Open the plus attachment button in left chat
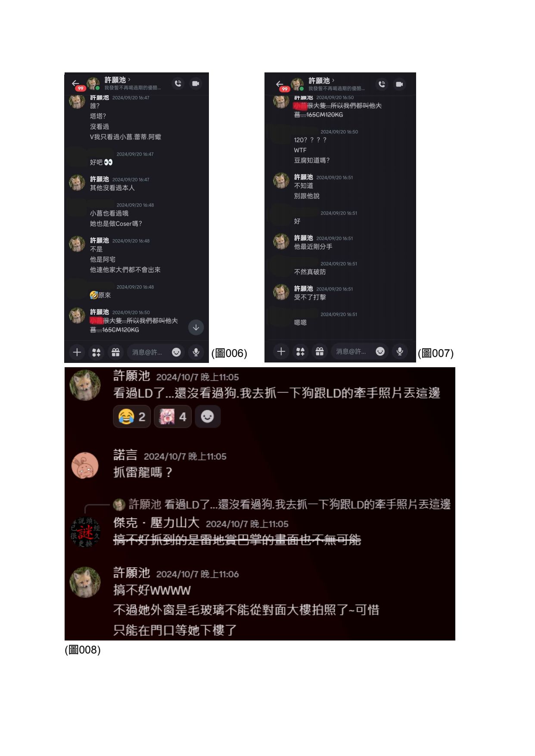The image size is (535, 756). tap(77, 352)
